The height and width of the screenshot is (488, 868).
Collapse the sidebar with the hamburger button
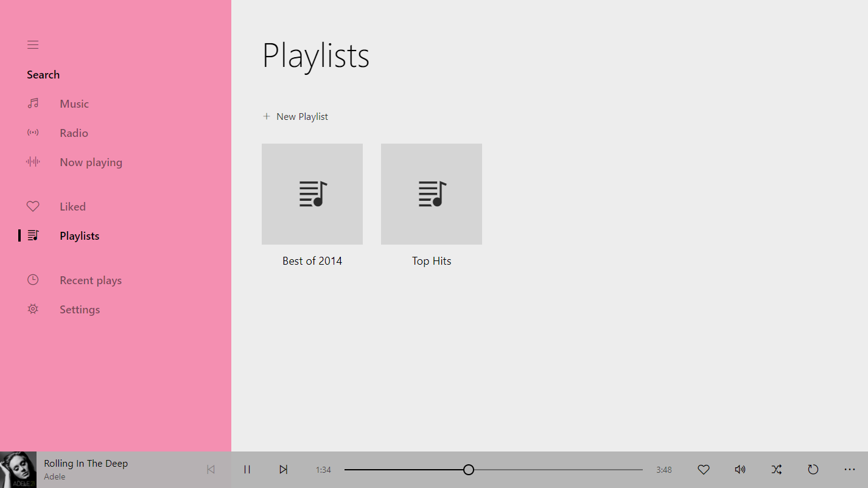(33, 44)
